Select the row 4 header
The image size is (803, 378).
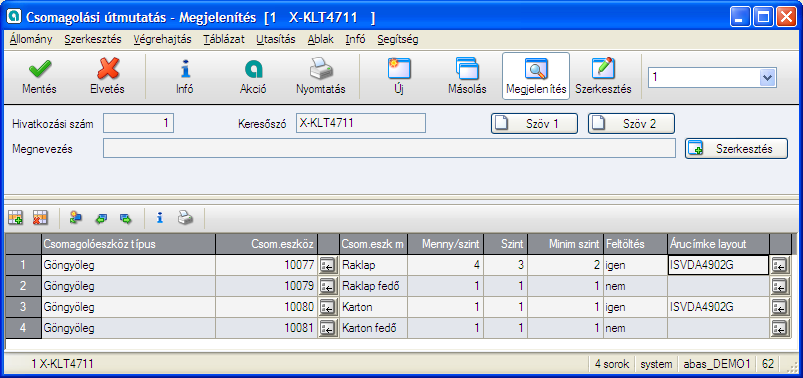(23, 328)
